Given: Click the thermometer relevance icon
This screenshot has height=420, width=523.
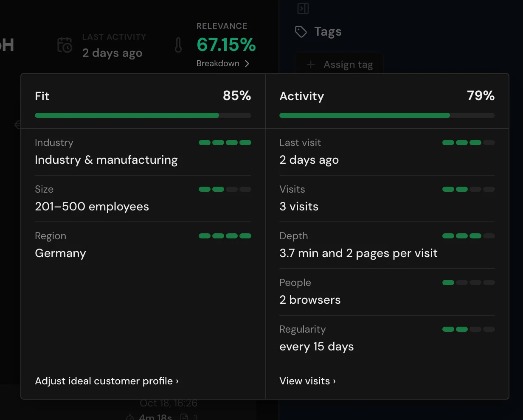Looking at the screenshot, I should [178, 45].
